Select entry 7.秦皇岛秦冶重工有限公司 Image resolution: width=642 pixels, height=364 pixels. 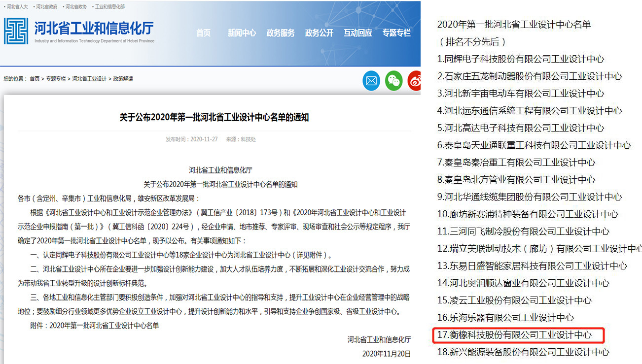516,162
